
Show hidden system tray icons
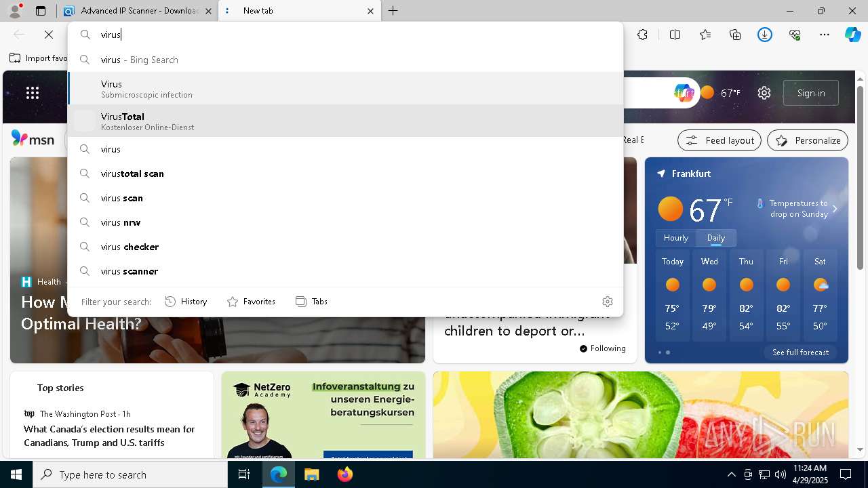coord(731,474)
